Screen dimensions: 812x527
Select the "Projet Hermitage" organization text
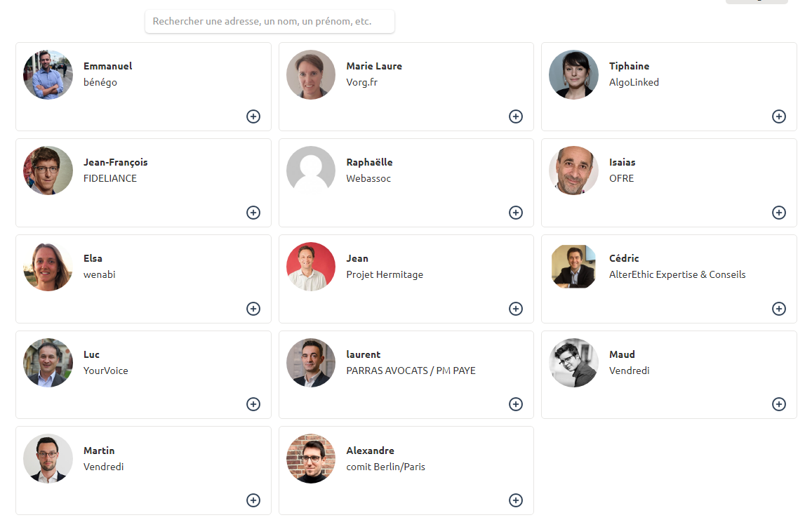385,274
